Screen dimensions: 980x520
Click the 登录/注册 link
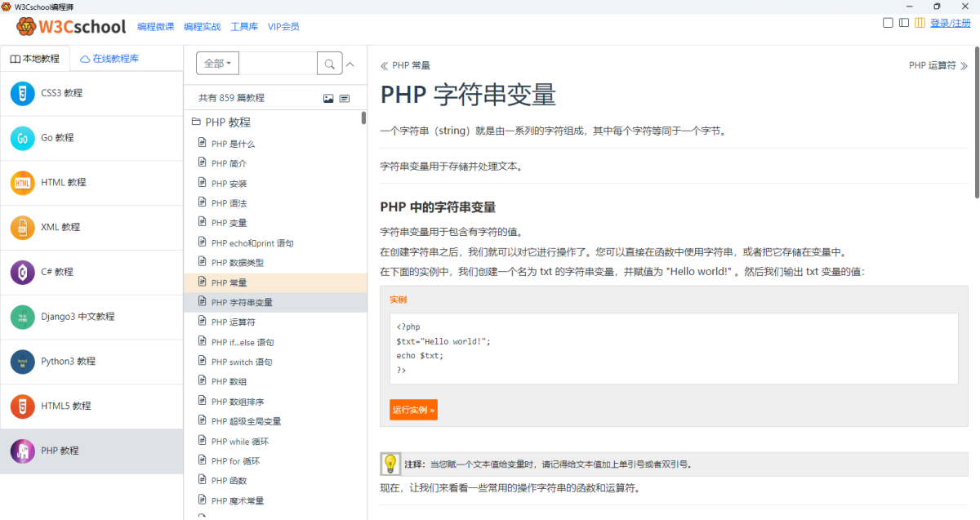[x=951, y=23]
